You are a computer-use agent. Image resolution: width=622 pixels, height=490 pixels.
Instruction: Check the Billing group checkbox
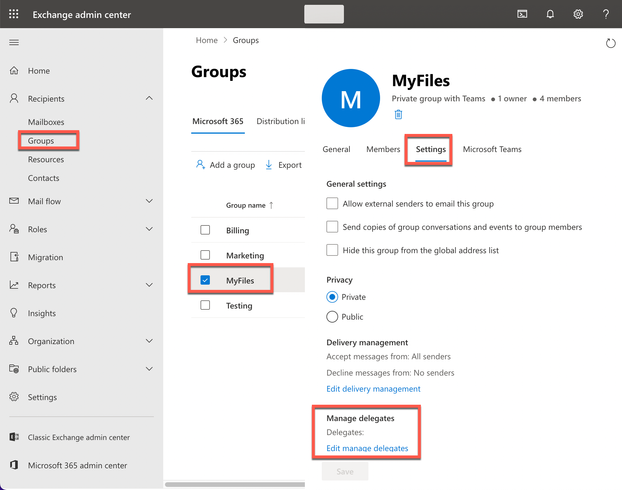[x=205, y=230]
